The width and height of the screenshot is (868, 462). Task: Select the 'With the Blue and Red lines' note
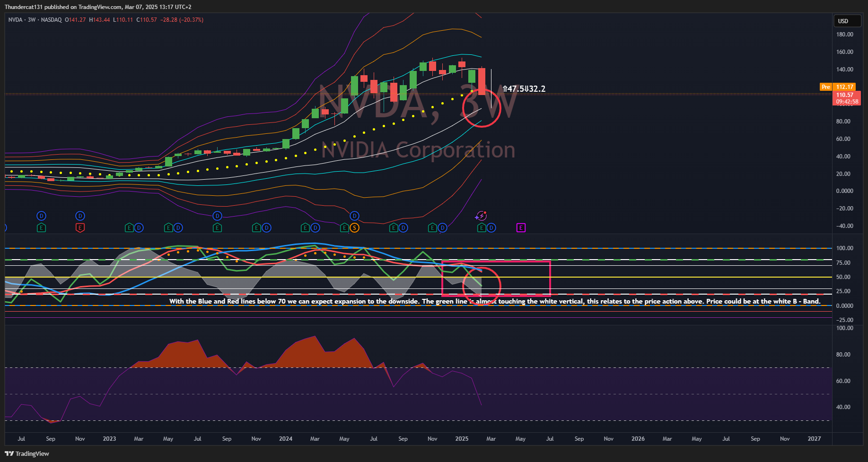pos(495,301)
